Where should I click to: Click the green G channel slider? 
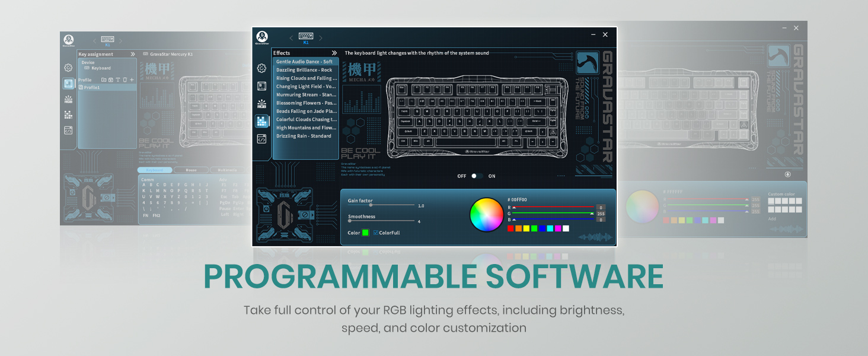(x=553, y=214)
